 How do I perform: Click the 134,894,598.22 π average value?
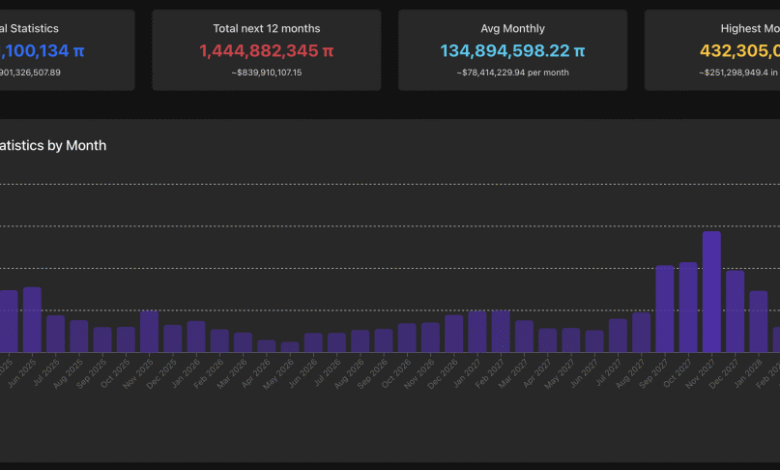pyautogui.click(x=512, y=50)
